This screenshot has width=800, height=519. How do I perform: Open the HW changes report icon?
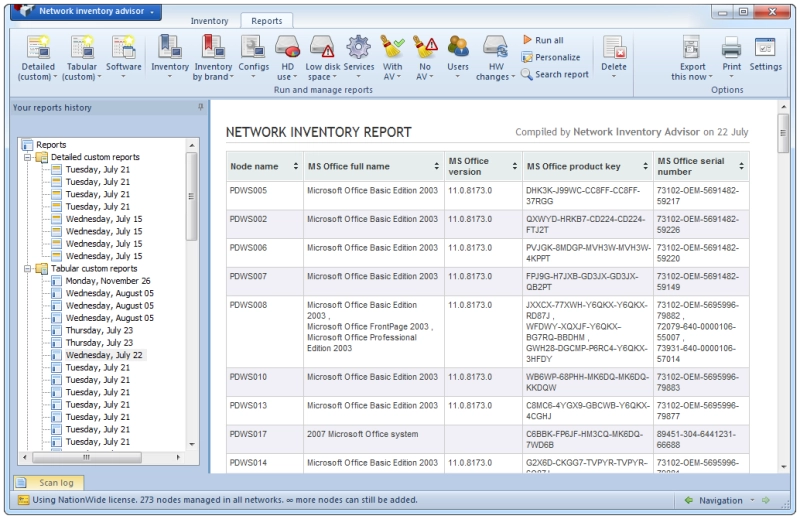[x=496, y=47]
